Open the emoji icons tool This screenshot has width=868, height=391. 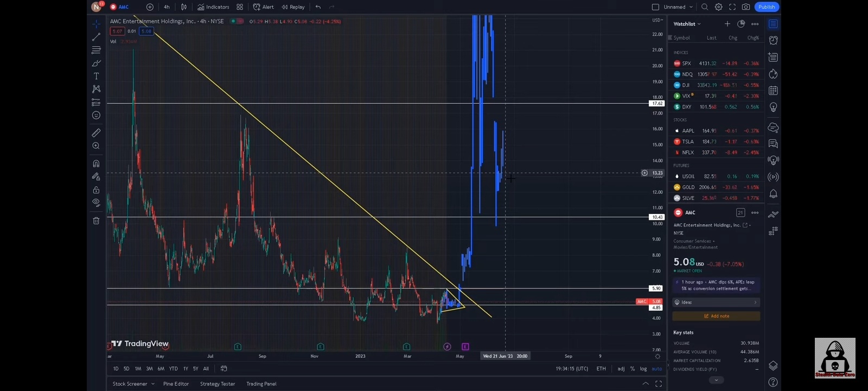coord(96,115)
